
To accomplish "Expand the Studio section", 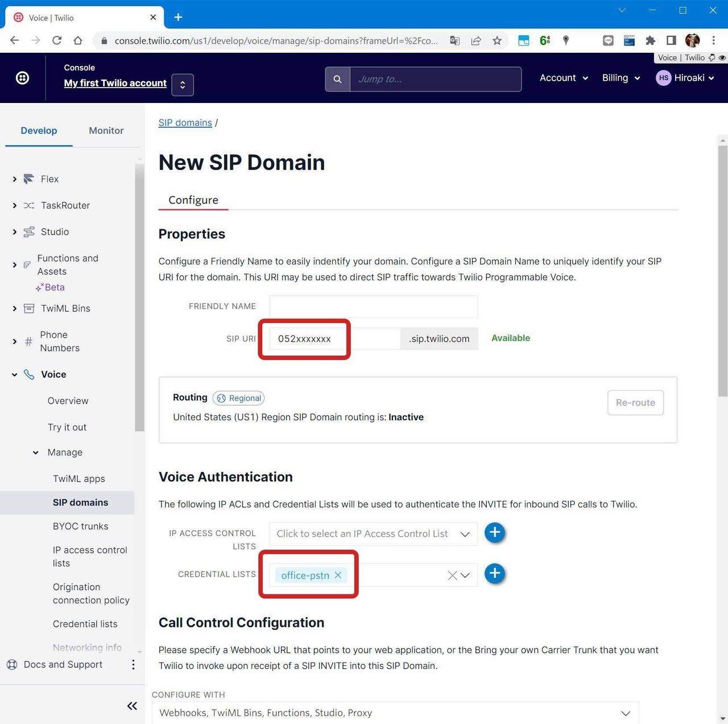I will 14,232.
